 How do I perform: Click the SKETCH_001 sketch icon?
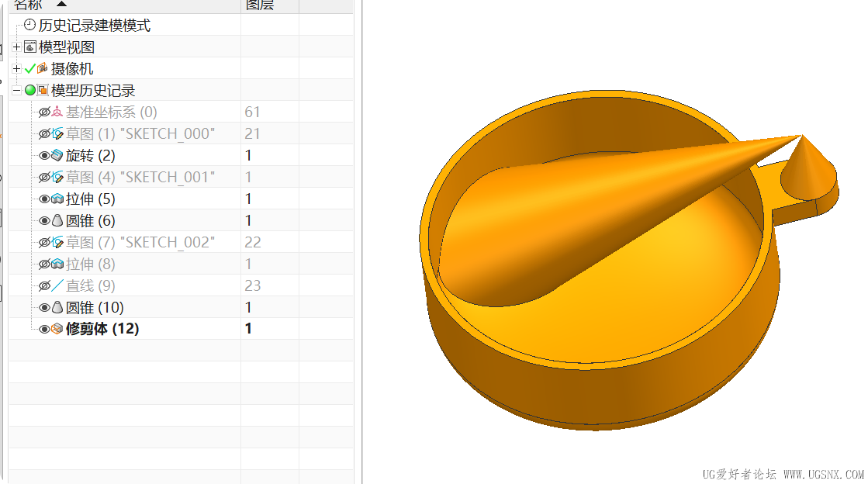tap(57, 177)
